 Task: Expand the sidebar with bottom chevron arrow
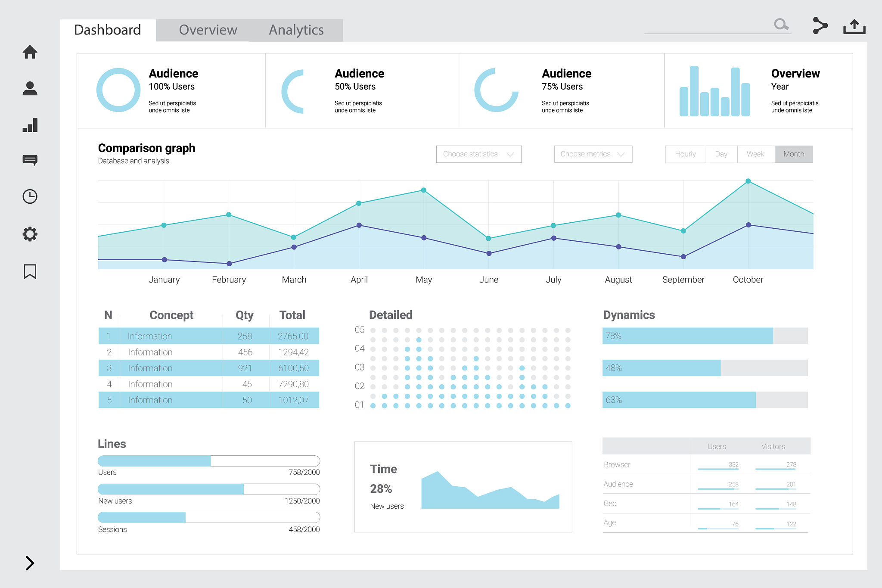(30, 563)
